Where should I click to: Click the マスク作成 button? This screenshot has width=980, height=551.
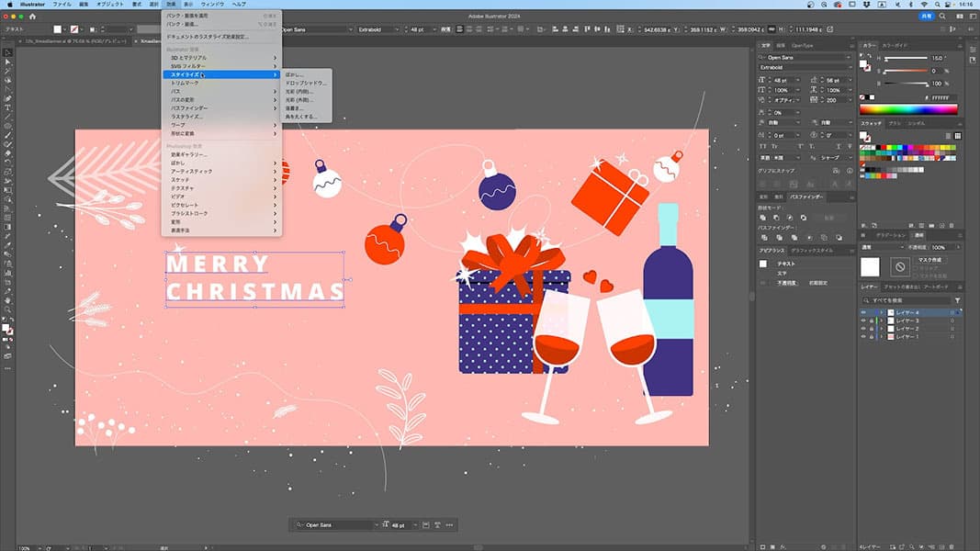[929, 261]
